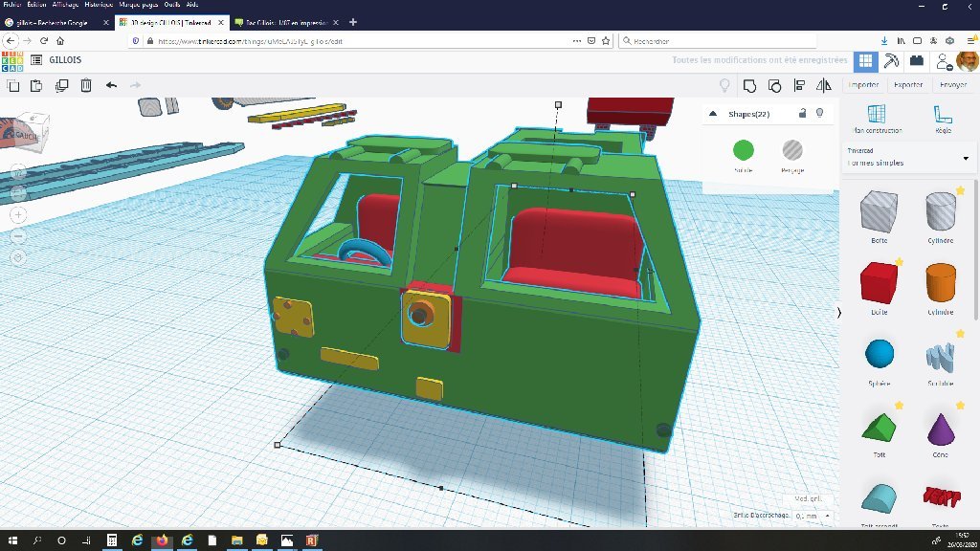The image size is (980, 551).
Task: Collapse the right shapes sidebar
Action: click(x=838, y=313)
